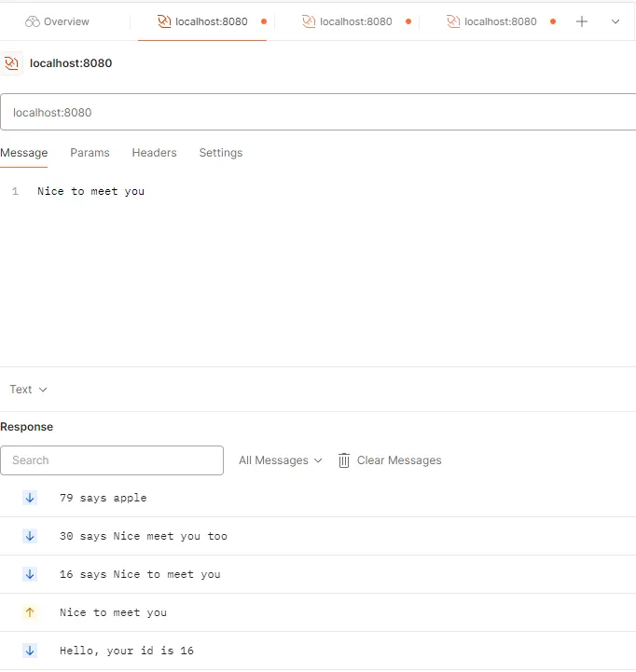The width and height of the screenshot is (636, 672).
Task: Open the Params tab
Action: pyautogui.click(x=90, y=153)
